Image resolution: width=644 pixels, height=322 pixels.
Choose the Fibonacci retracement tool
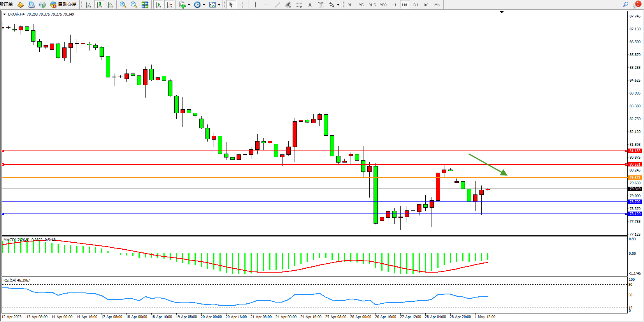coord(299,5)
